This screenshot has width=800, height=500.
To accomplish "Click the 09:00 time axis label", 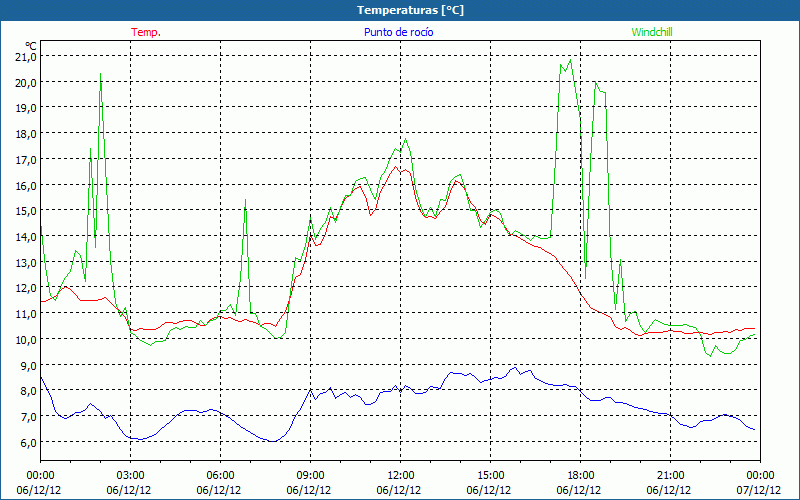I will tap(310, 476).
